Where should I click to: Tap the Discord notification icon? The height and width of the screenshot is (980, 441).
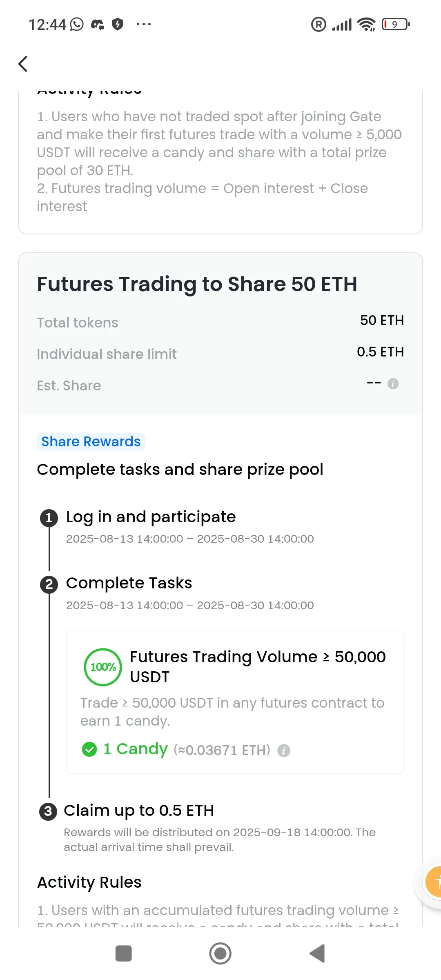(97, 24)
